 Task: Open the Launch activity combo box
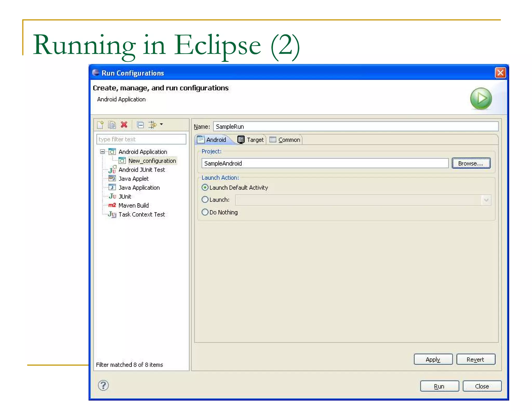[363, 200]
